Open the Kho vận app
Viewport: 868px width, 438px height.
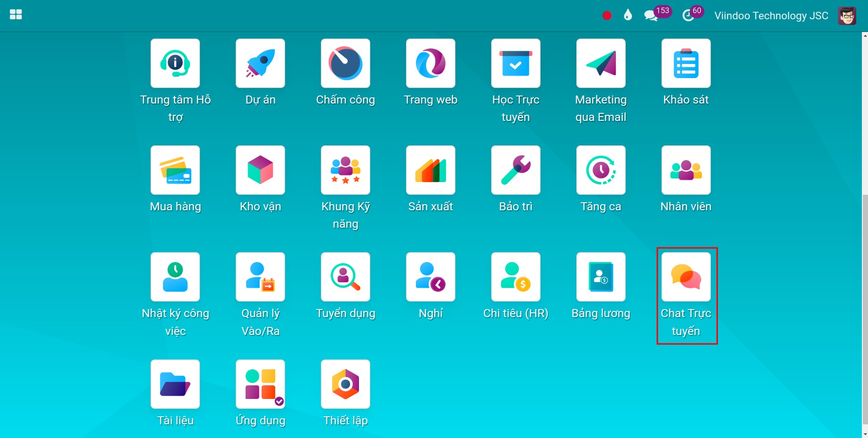260,170
